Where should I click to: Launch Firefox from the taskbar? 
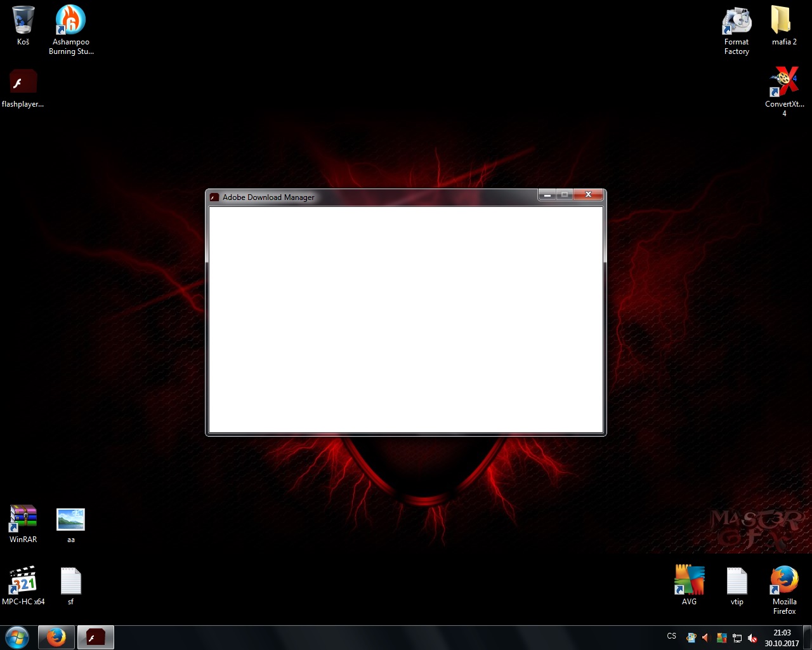pos(56,637)
